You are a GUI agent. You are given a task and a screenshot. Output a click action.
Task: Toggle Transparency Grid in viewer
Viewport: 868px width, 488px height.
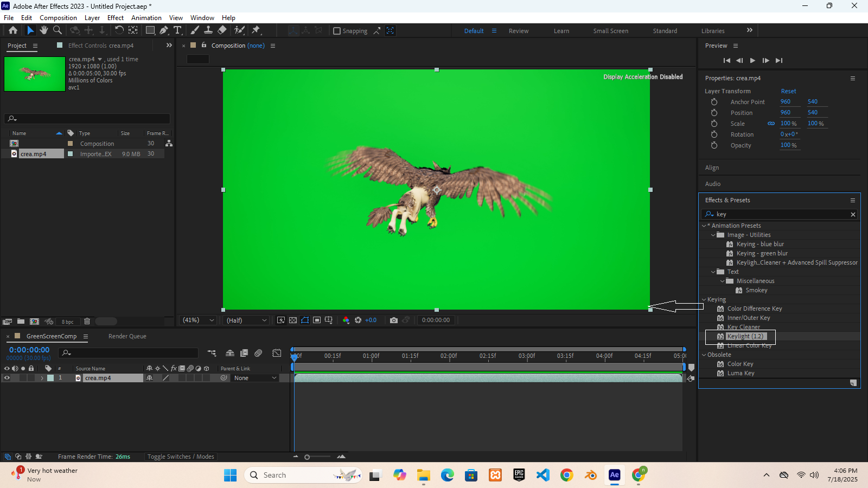(x=293, y=320)
